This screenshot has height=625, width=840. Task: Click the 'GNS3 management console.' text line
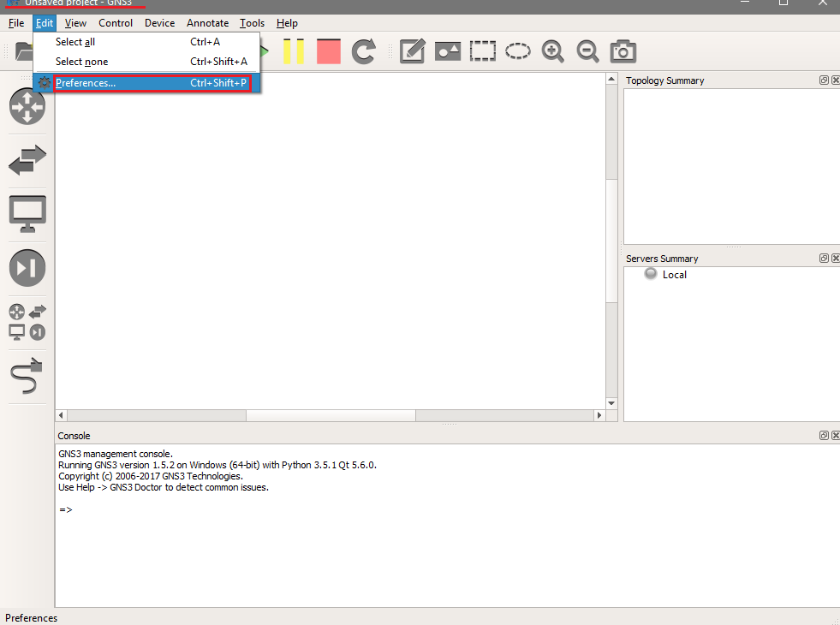[x=116, y=454]
